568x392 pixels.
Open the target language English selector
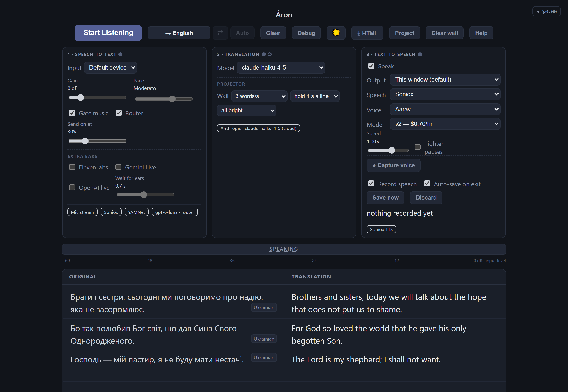click(179, 33)
